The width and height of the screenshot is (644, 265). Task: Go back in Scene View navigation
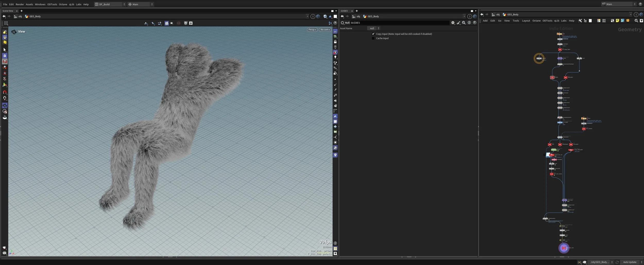(x=4, y=16)
